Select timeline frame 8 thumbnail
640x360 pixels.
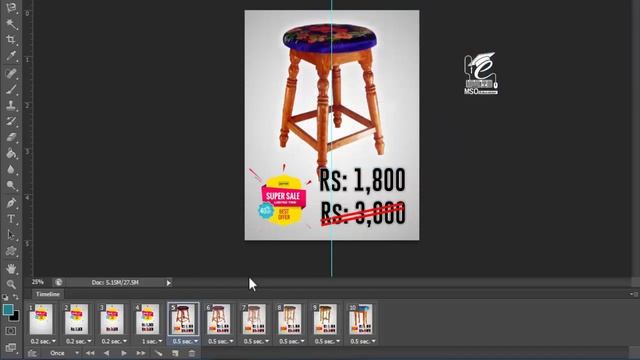pyautogui.click(x=289, y=320)
